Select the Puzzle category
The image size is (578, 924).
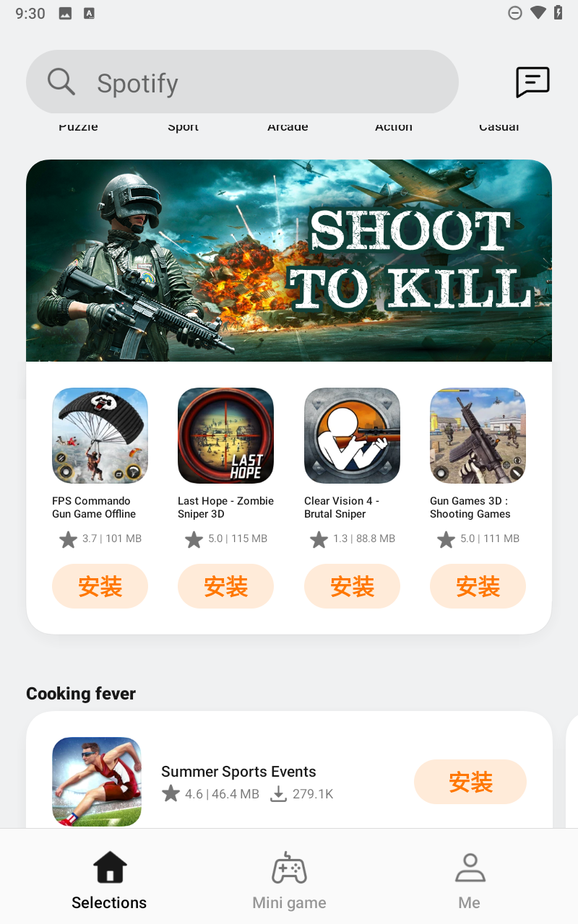click(x=78, y=126)
